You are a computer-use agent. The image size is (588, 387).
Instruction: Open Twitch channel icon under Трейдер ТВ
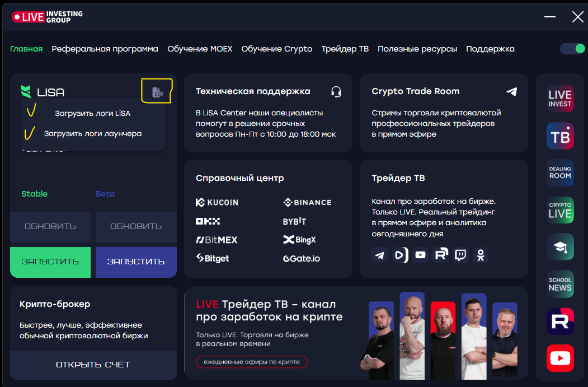(460, 255)
